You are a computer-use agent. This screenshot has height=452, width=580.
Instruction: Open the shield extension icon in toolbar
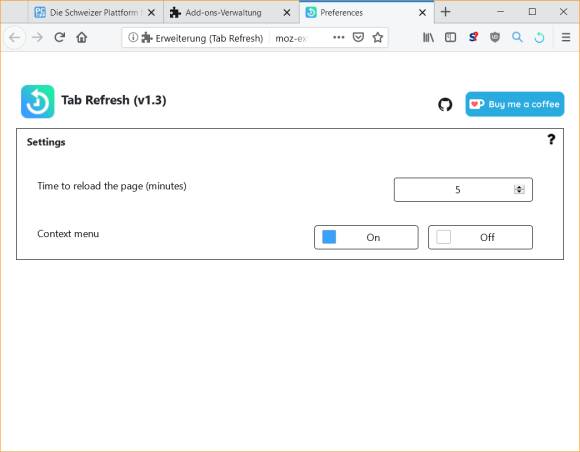495,37
